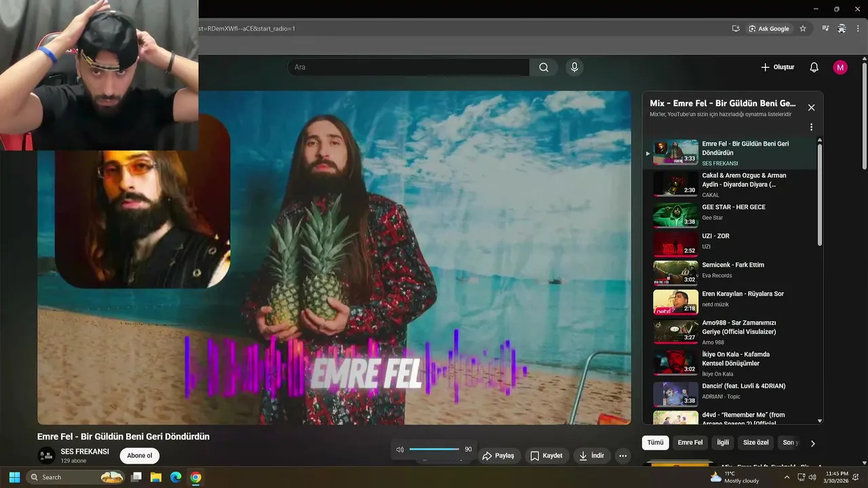868x488 pixels.
Task: Open Chrome media controls icon
Action: coord(825,28)
